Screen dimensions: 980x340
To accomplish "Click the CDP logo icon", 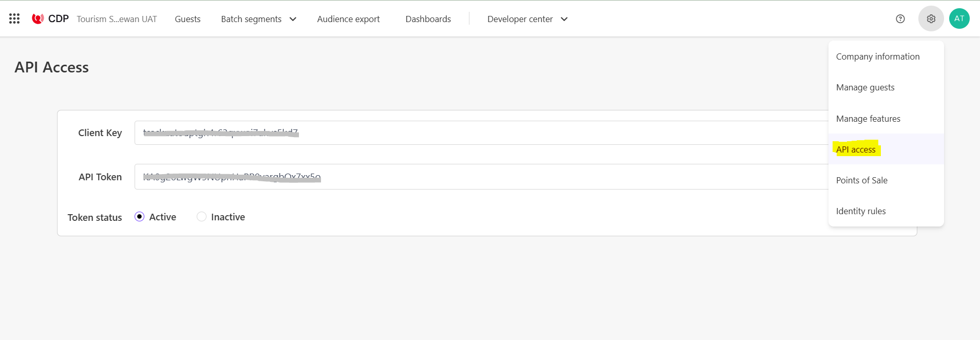I will 37,19.
